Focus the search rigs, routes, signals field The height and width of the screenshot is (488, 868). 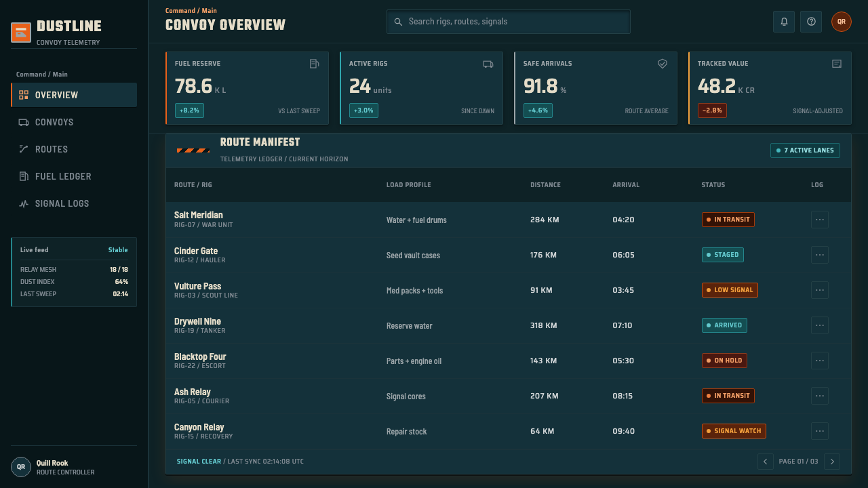[x=509, y=22]
